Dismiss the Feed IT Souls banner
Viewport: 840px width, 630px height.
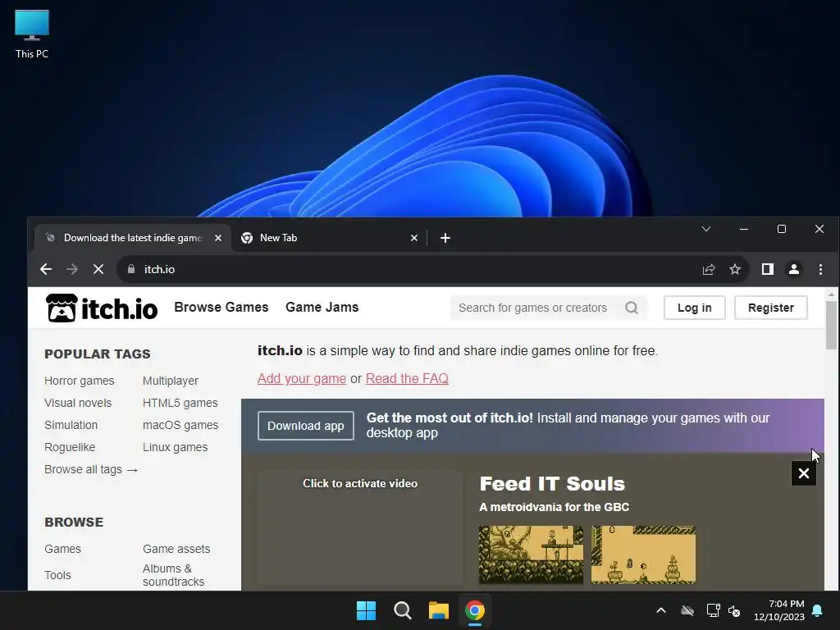coord(804,473)
